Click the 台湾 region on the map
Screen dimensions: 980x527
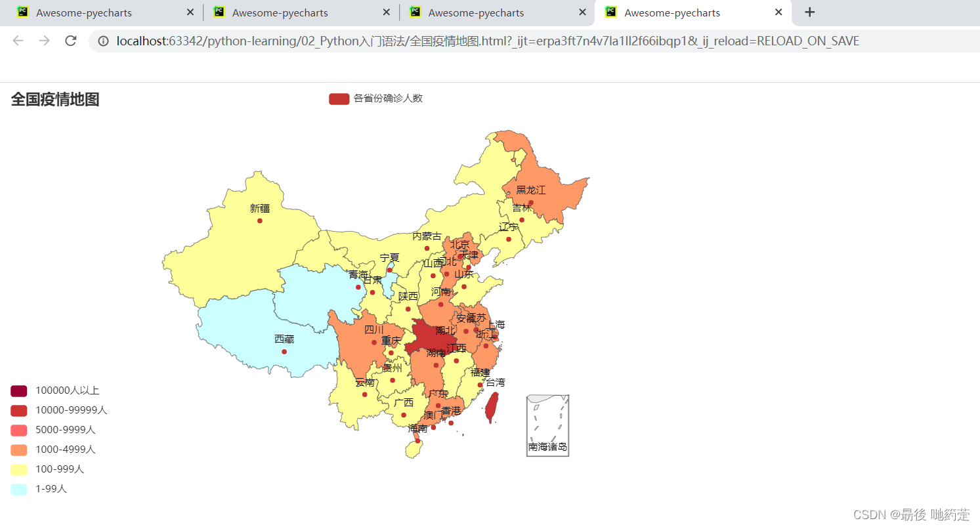click(x=491, y=407)
